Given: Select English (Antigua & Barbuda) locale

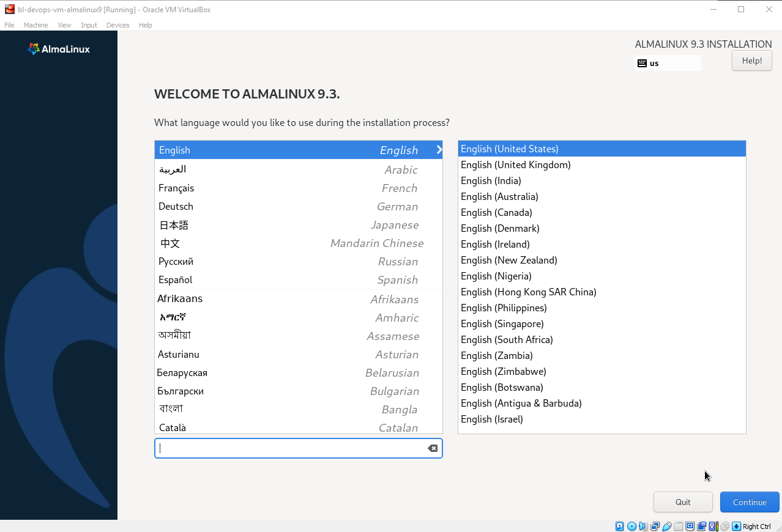Looking at the screenshot, I should click(602, 403).
